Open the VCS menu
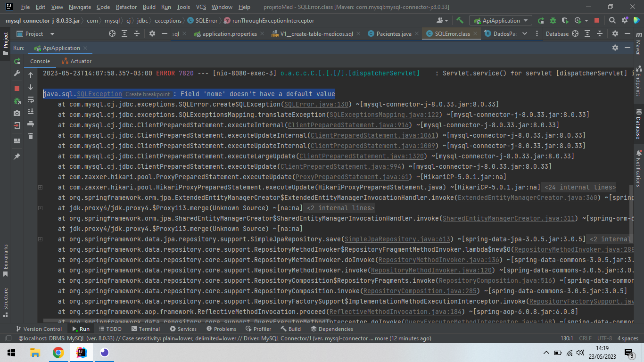This screenshot has height=362, width=644. 201,7
